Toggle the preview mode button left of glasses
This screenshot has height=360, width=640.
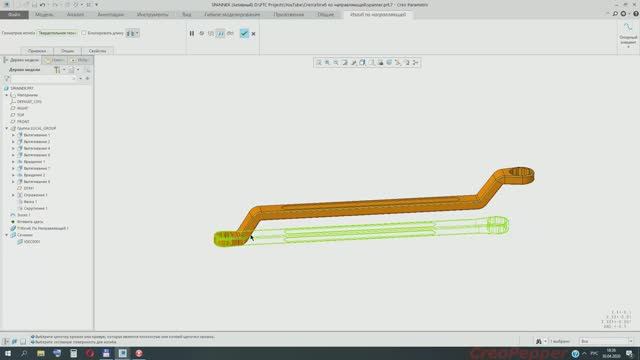point(220,33)
